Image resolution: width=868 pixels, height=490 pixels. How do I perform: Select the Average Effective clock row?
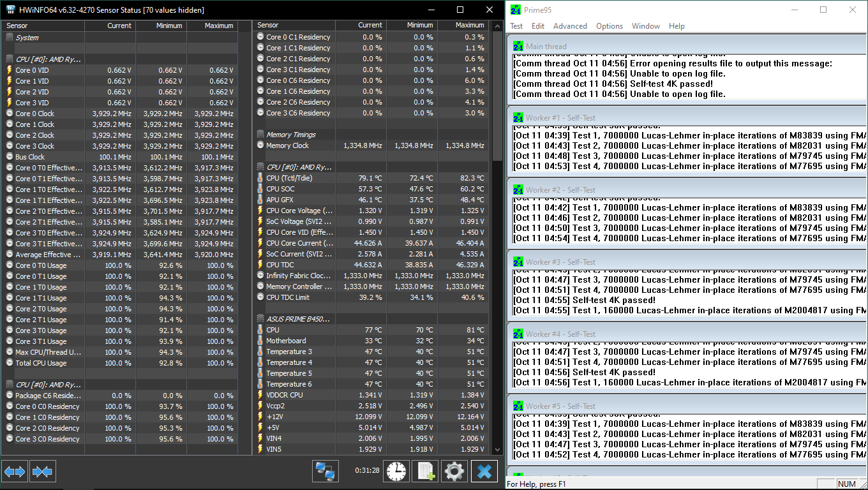(x=120, y=255)
